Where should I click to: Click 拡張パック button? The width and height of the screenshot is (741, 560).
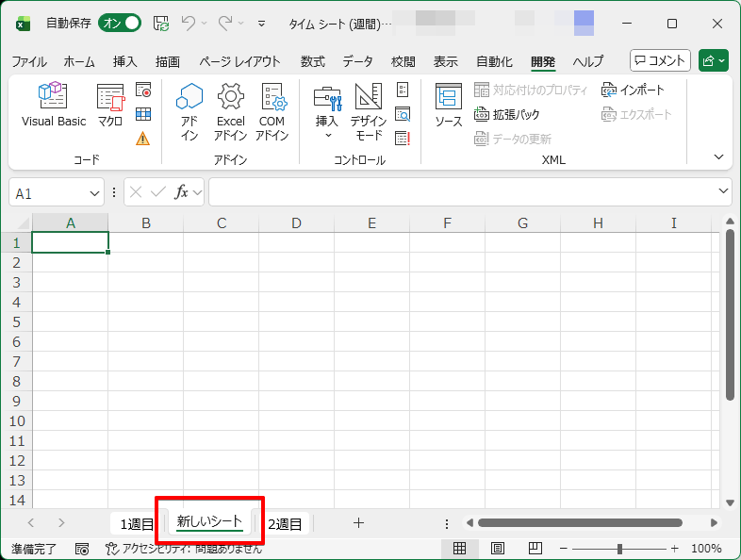pos(506,114)
